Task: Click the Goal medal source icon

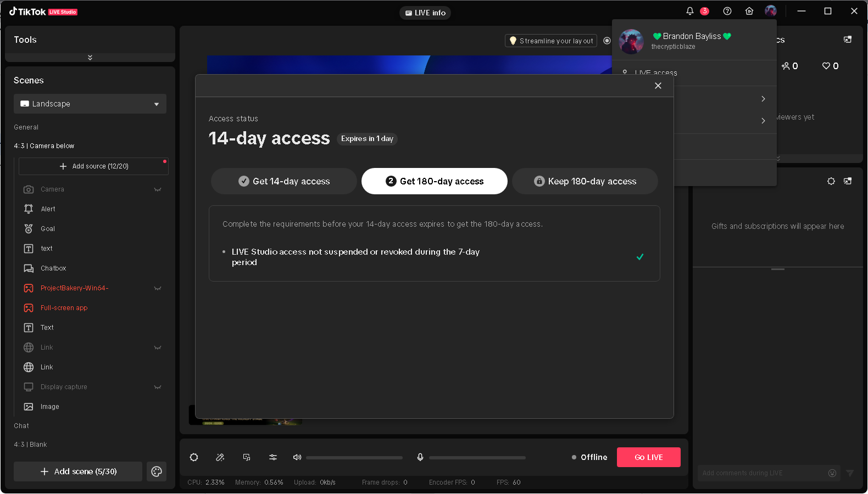Action: (x=29, y=229)
